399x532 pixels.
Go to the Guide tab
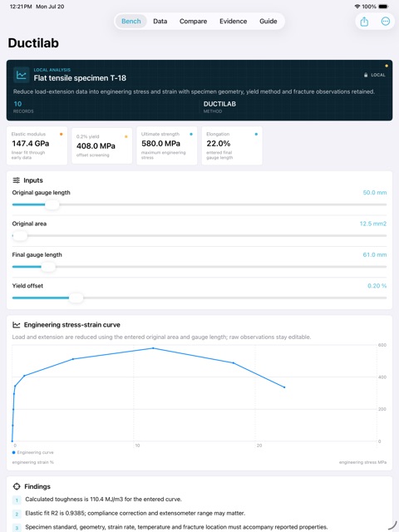268,22
